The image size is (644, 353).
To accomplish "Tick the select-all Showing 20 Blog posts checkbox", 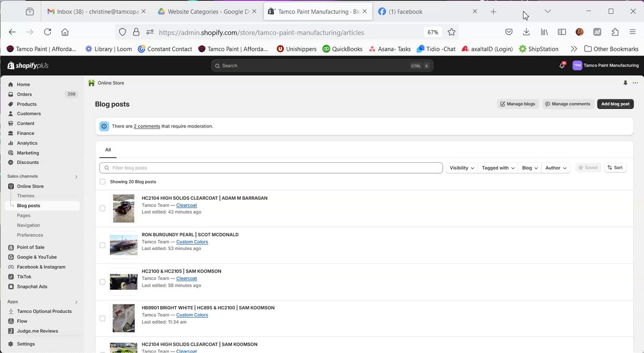I will [102, 181].
